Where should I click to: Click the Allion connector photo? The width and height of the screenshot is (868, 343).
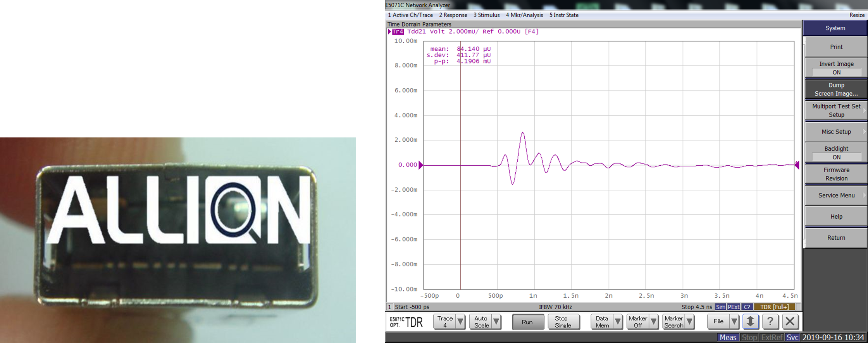177,240
